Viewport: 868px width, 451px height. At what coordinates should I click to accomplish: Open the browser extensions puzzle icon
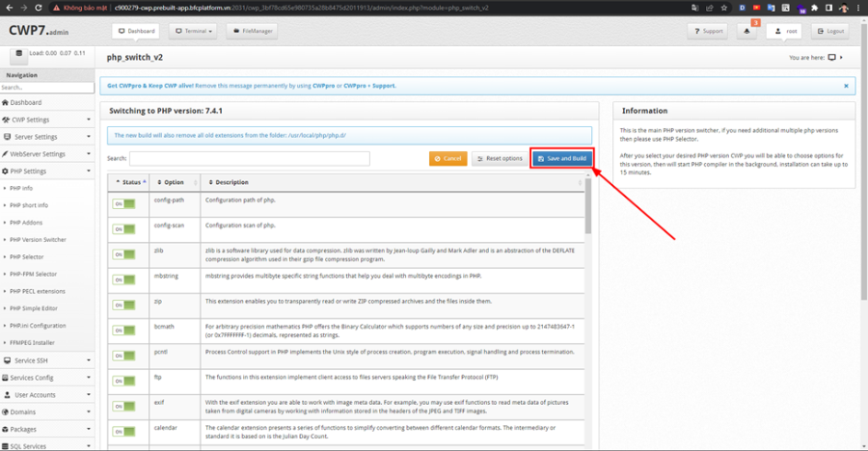pyautogui.click(x=814, y=8)
